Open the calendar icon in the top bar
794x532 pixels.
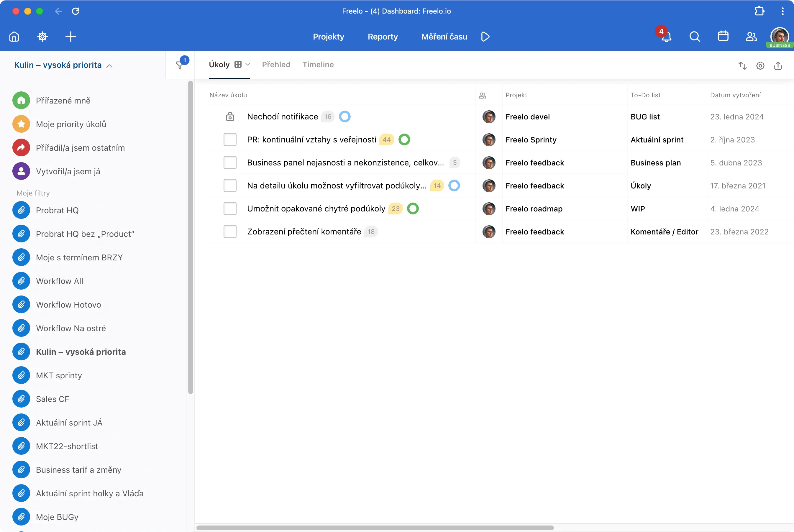[723, 36]
